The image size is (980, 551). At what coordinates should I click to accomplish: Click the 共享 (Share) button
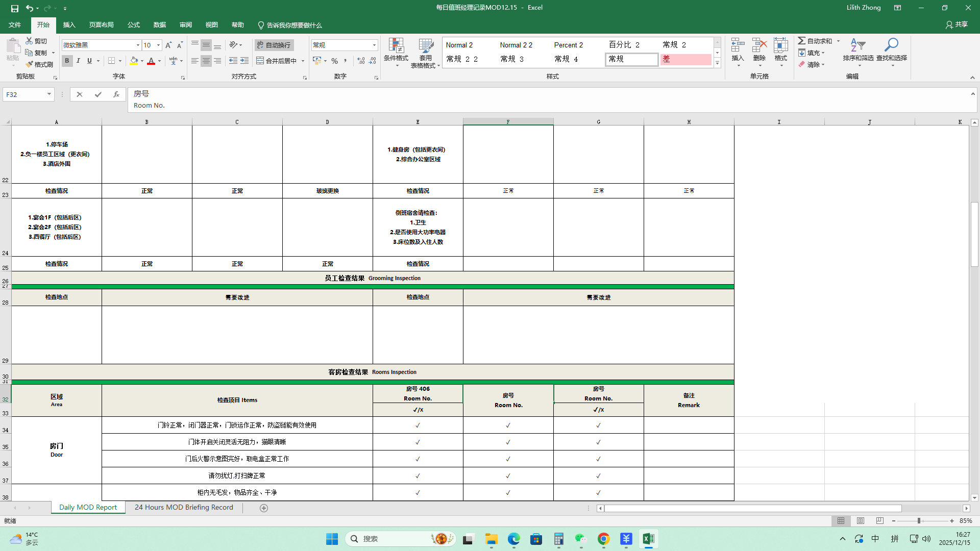(957, 24)
